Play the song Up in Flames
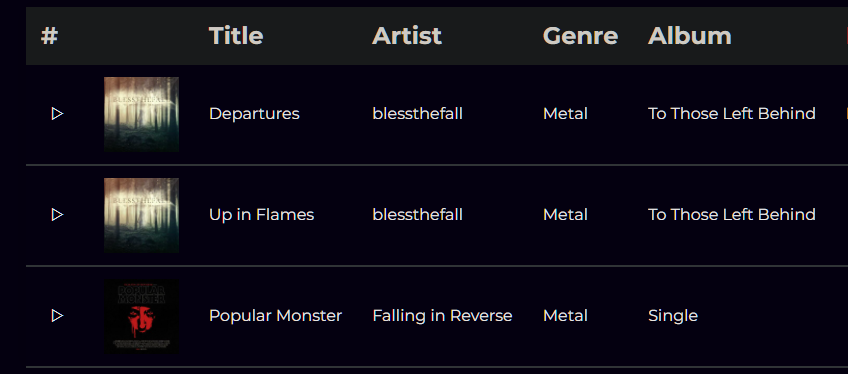This screenshot has height=374, width=848. [57, 215]
